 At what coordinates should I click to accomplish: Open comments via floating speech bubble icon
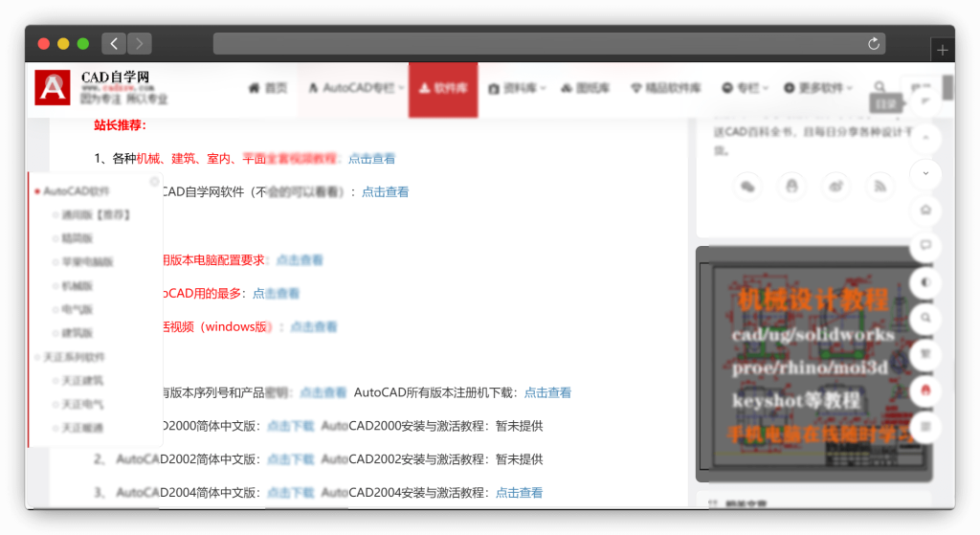pos(925,245)
